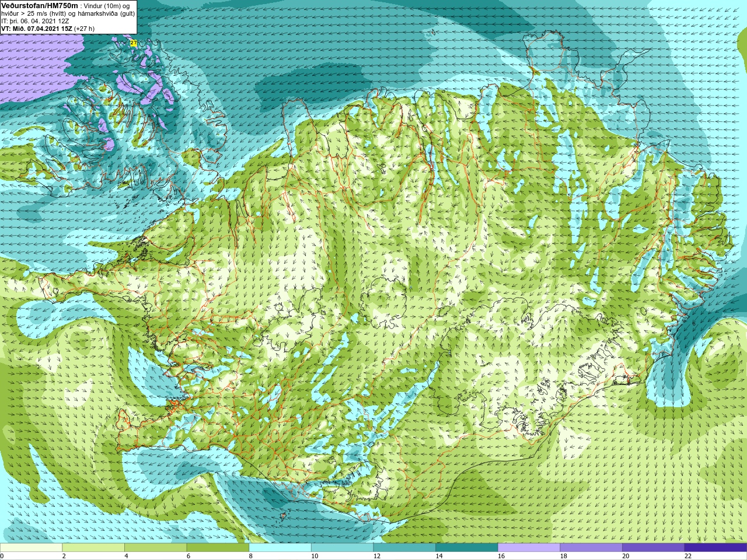Click the hviður > 25 m/s legend line
This screenshot has height=560, width=747.
(68, 13)
